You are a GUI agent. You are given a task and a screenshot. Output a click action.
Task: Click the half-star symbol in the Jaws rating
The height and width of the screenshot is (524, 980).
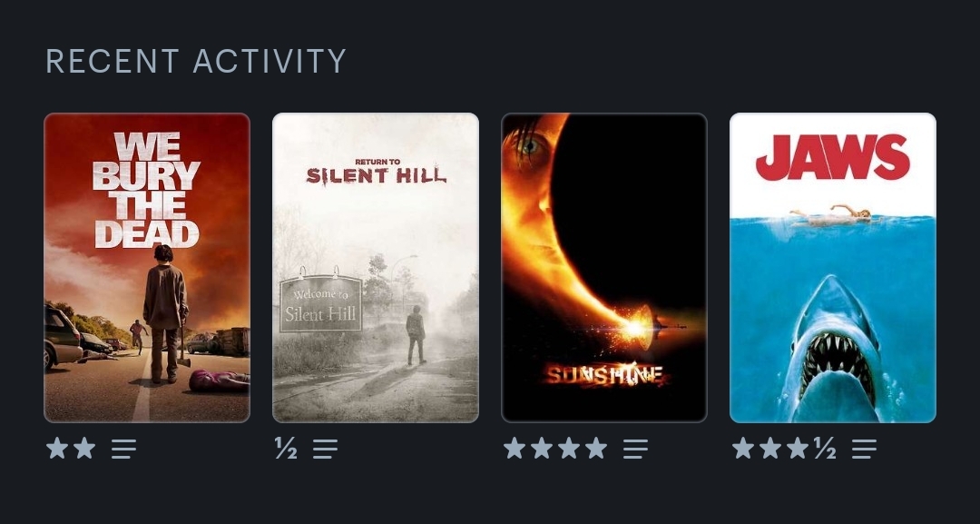825,448
